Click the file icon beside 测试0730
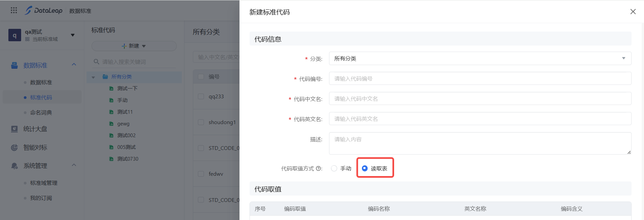The image size is (644, 220). click(x=111, y=159)
